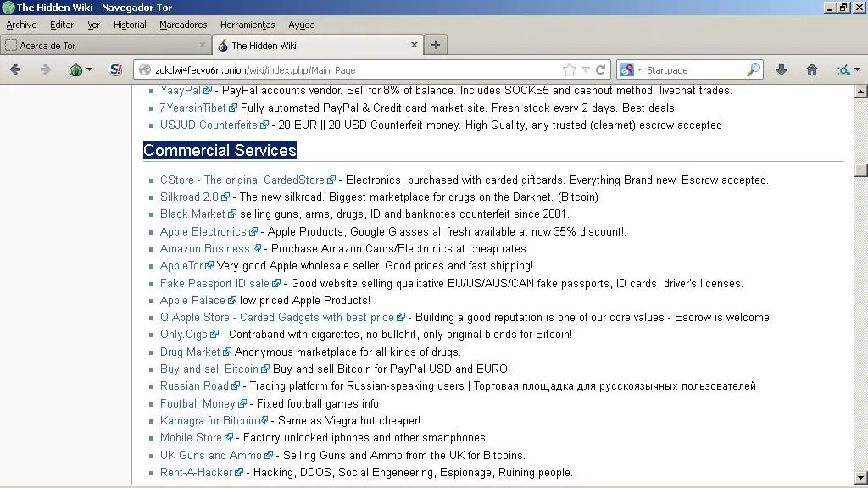Open the Editar menu
This screenshot has height=488, width=868.
point(61,25)
